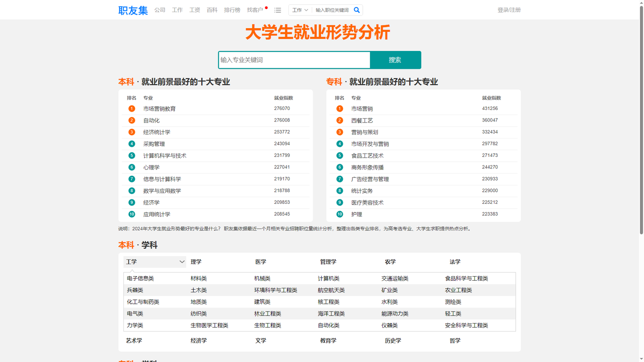This screenshot has height=362, width=644.
Task: Open 电子信息类 category link
Action: point(140,278)
